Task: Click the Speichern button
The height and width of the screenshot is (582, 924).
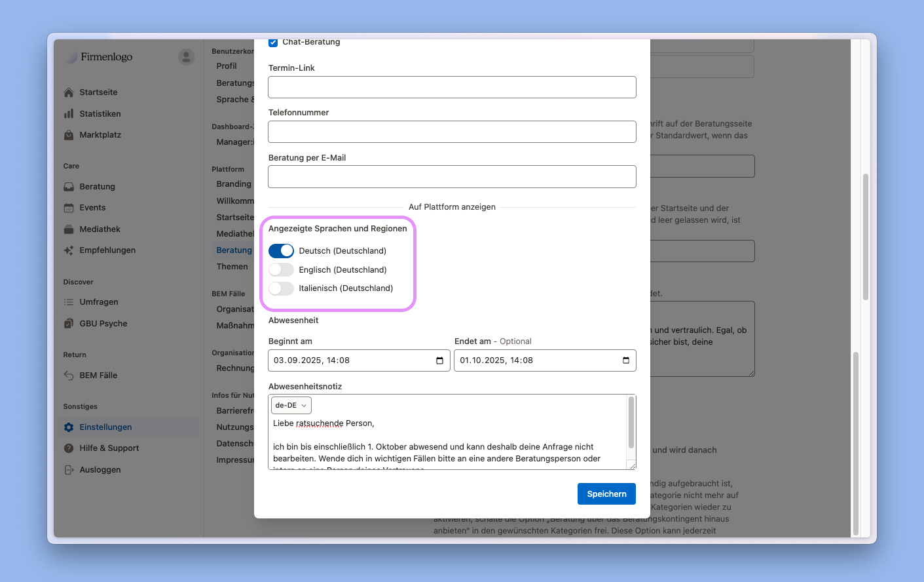Action: (x=606, y=494)
